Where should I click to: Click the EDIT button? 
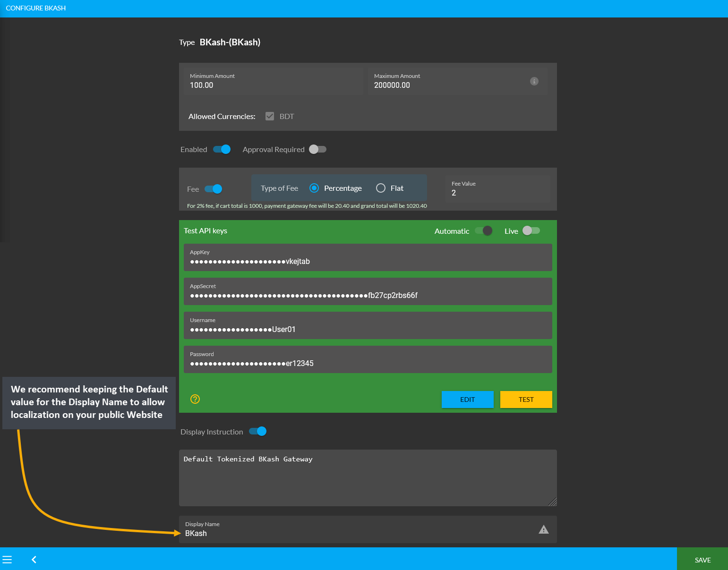[468, 400]
